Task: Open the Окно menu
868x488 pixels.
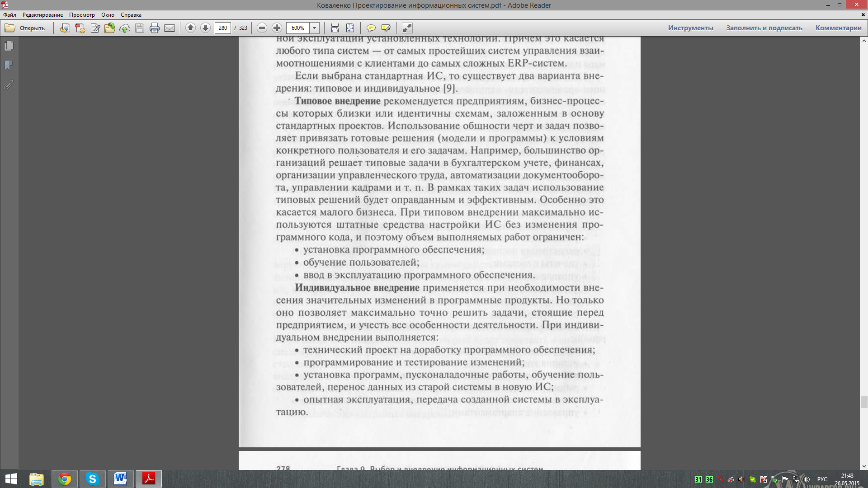Action: pyautogui.click(x=108, y=15)
